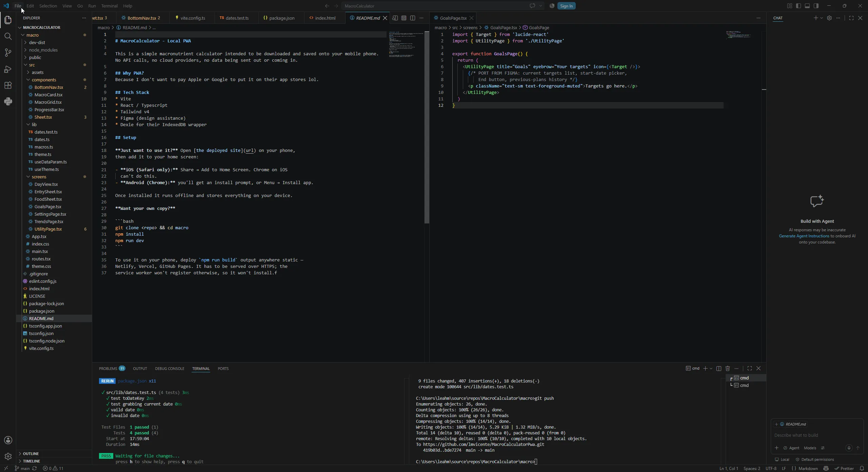Click the split editor right icon
Image resolution: width=868 pixels, height=472 pixels.
click(x=413, y=18)
